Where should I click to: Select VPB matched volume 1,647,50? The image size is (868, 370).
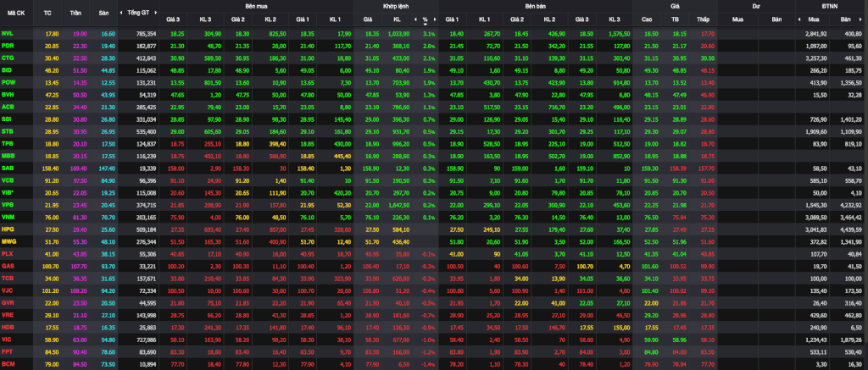tap(398, 204)
